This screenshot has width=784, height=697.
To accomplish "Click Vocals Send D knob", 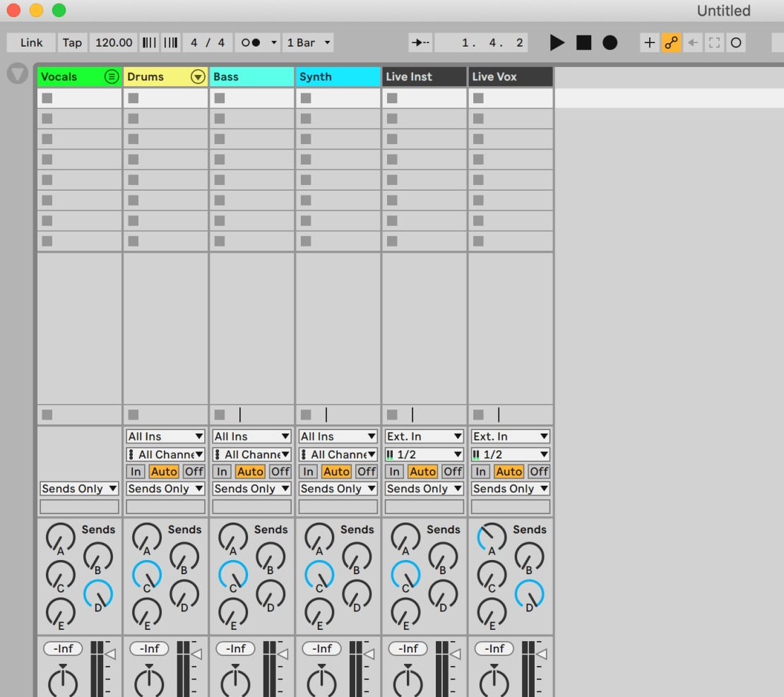I will pyautogui.click(x=98, y=595).
